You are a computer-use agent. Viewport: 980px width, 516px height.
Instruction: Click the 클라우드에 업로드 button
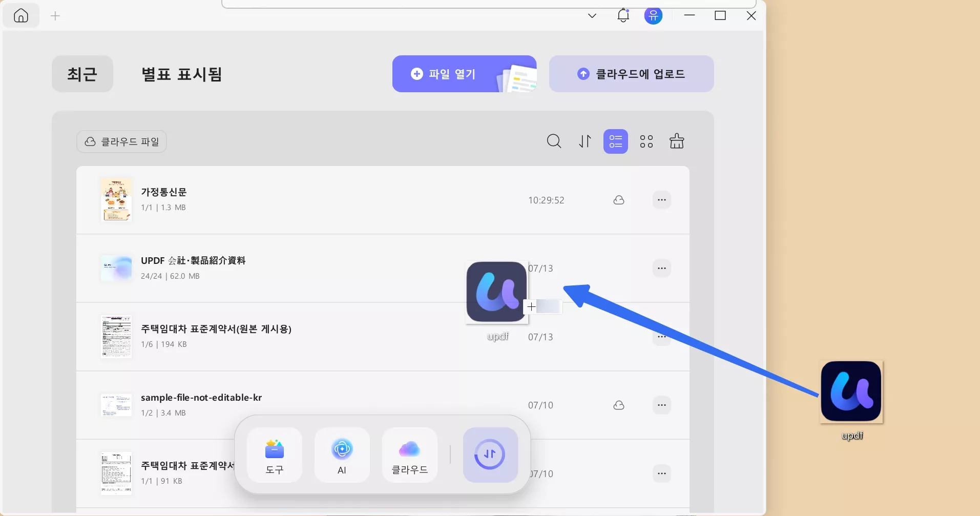tap(631, 74)
